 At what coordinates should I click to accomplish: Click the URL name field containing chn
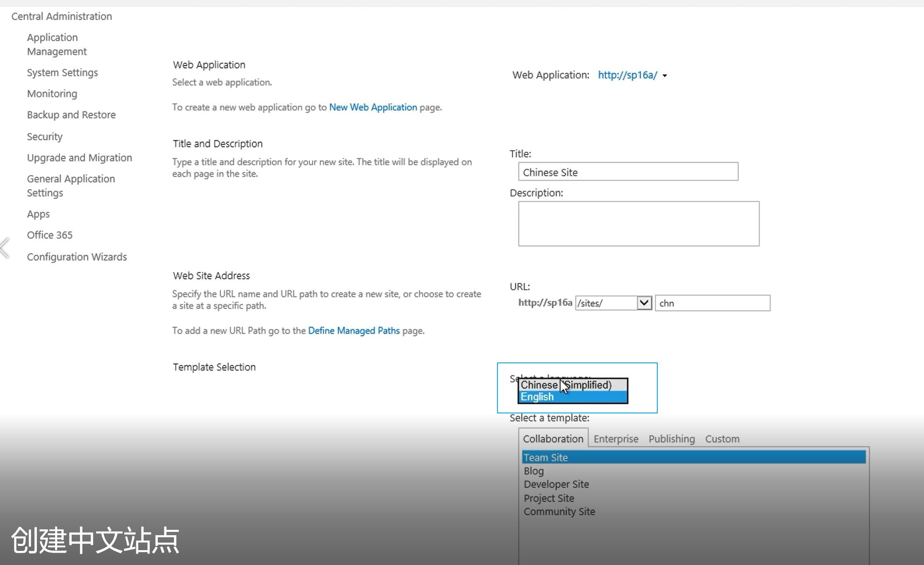pos(712,303)
